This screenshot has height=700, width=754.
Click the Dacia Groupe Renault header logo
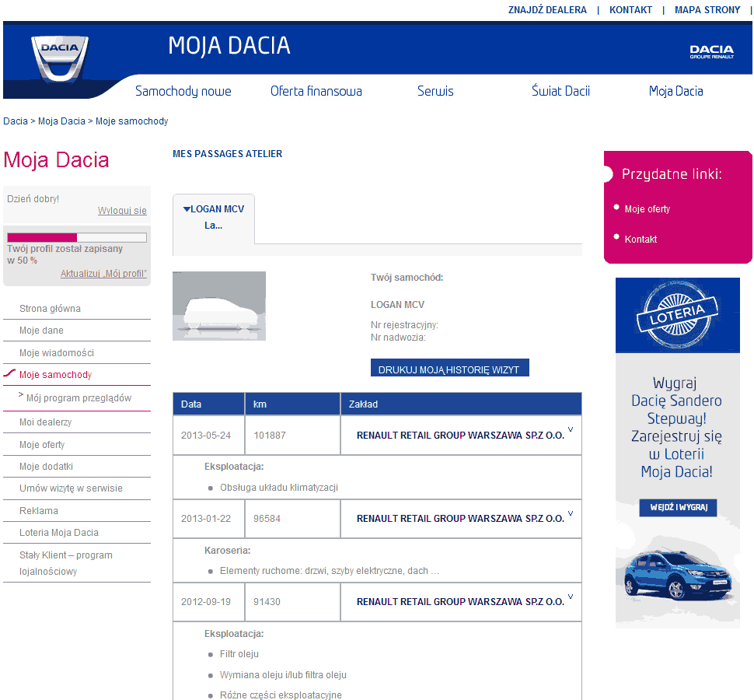712,51
